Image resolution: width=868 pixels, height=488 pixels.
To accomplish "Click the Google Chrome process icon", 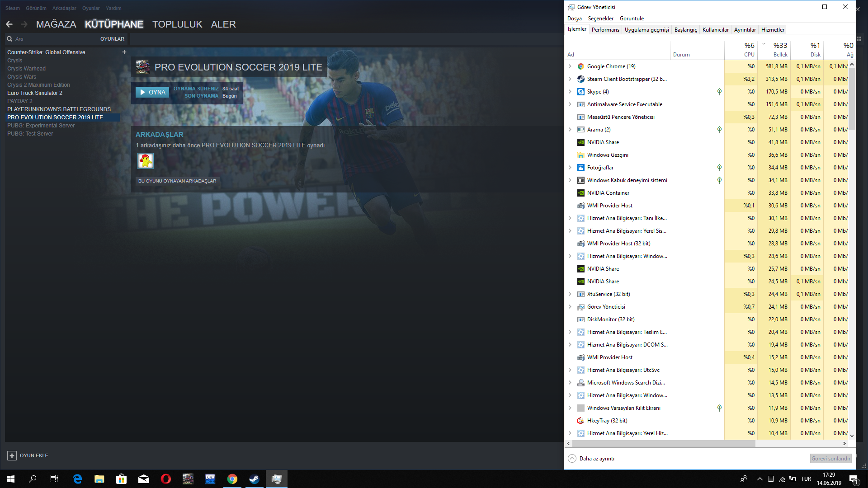I will pyautogui.click(x=581, y=66).
